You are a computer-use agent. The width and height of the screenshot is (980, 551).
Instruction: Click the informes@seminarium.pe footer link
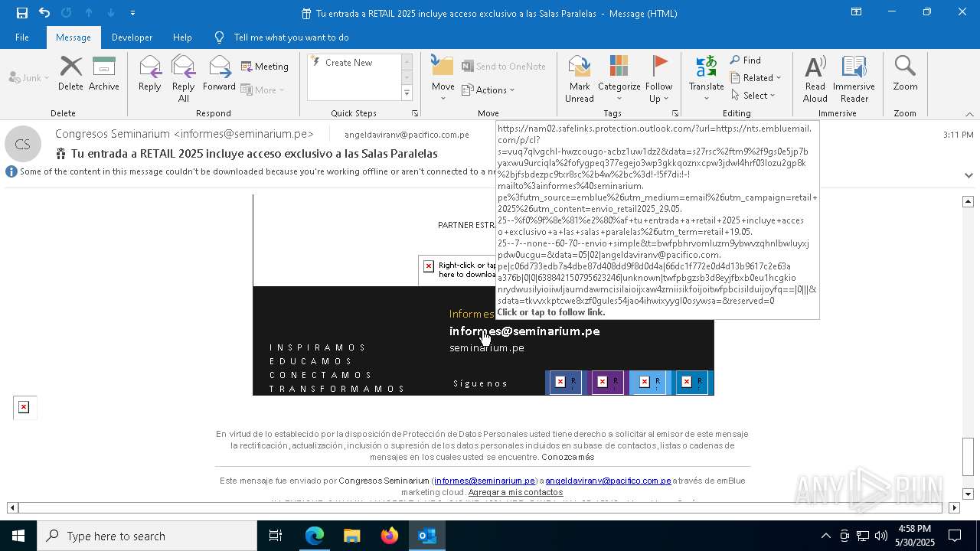(x=485, y=481)
